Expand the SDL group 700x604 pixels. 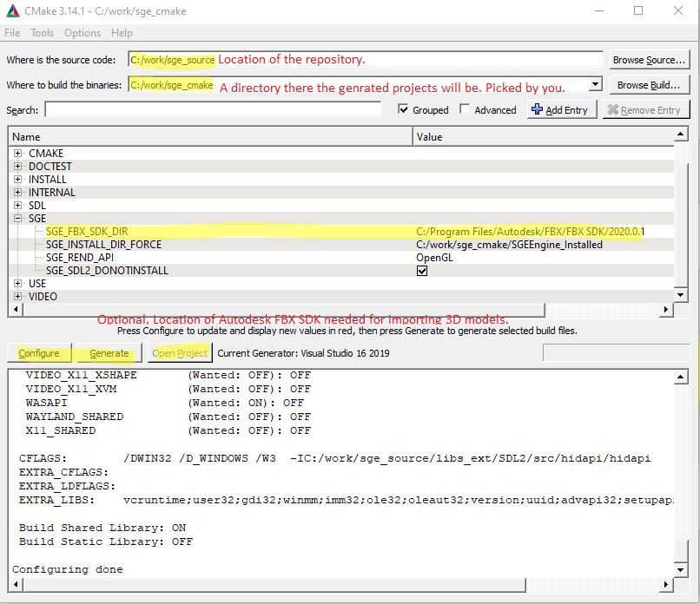point(17,205)
